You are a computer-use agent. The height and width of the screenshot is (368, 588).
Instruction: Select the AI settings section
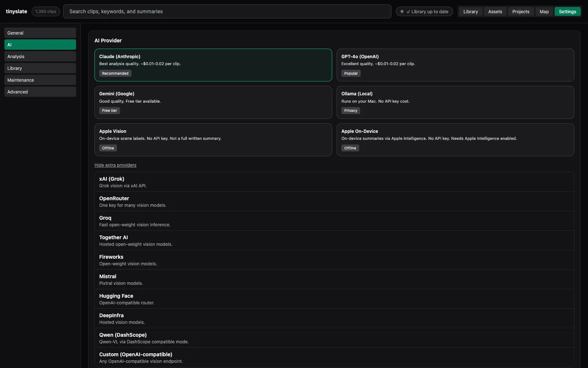click(40, 45)
